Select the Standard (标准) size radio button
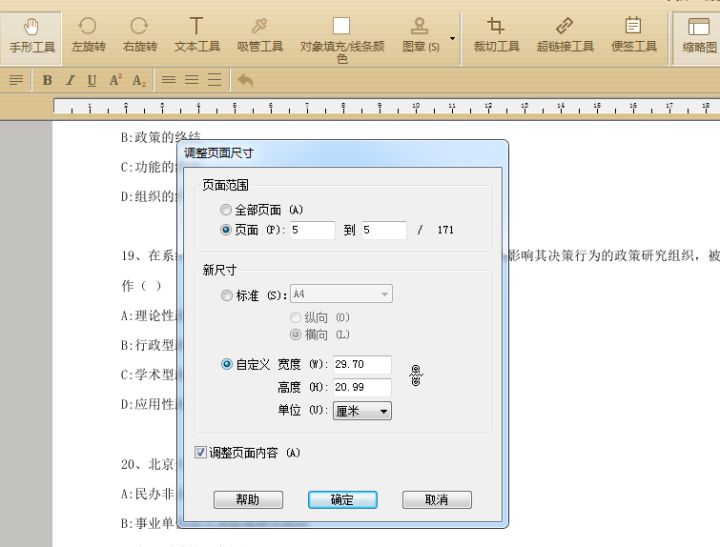This screenshot has width=720, height=547. click(x=226, y=295)
